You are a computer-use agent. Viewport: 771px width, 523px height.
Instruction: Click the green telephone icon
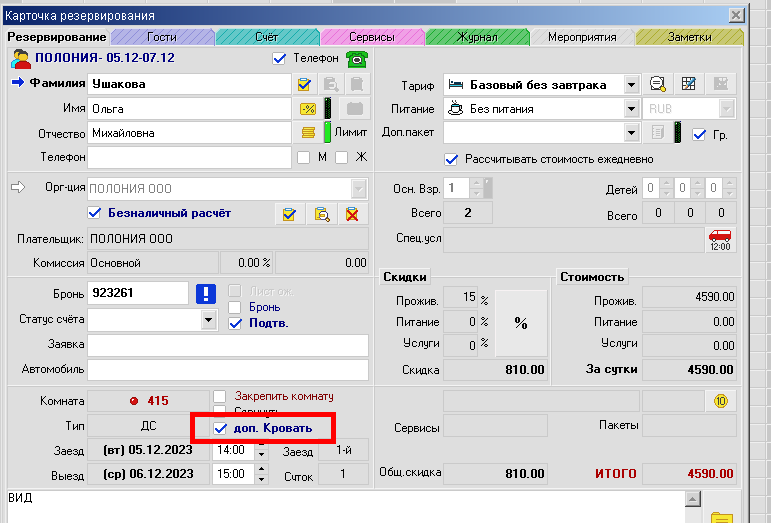[355, 59]
